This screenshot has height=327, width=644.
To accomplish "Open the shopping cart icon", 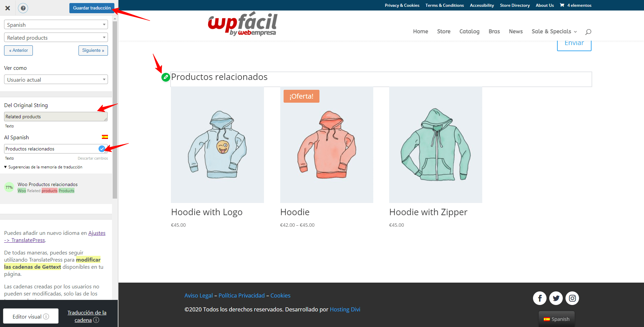I will point(562,5).
